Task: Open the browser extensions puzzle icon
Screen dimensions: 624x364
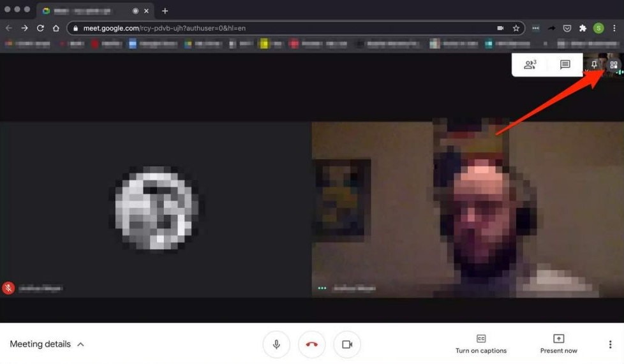Action: (583, 28)
